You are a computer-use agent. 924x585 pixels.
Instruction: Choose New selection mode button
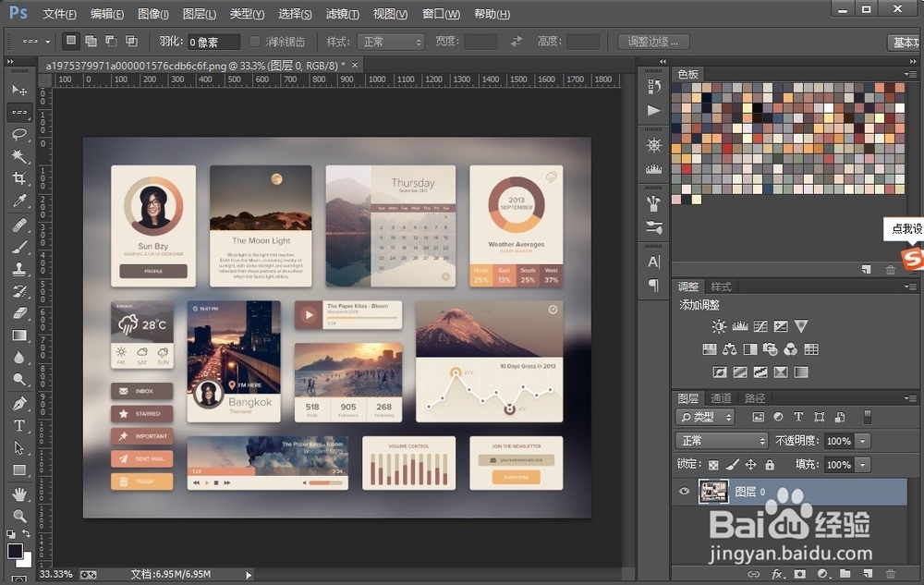pyautogui.click(x=71, y=41)
